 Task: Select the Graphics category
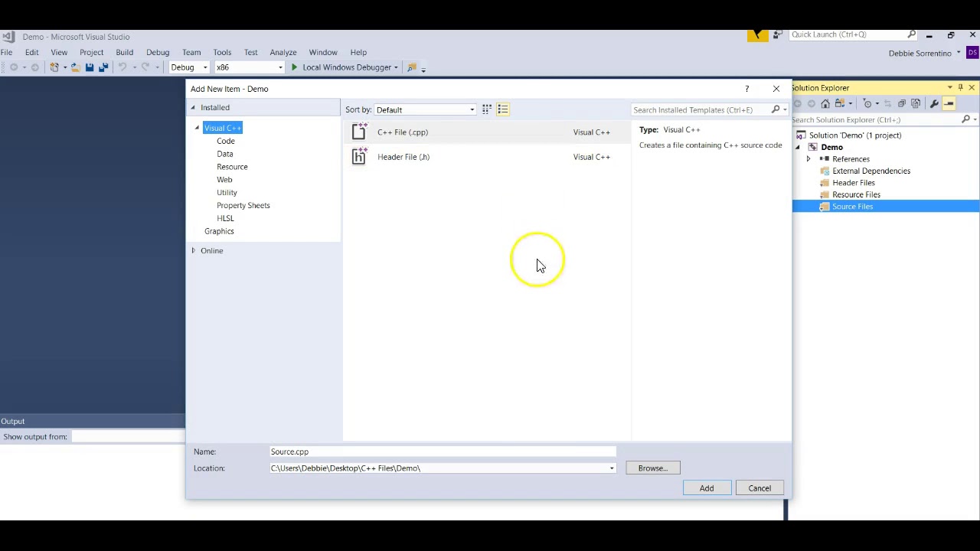pyautogui.click(x=219, y=231)
